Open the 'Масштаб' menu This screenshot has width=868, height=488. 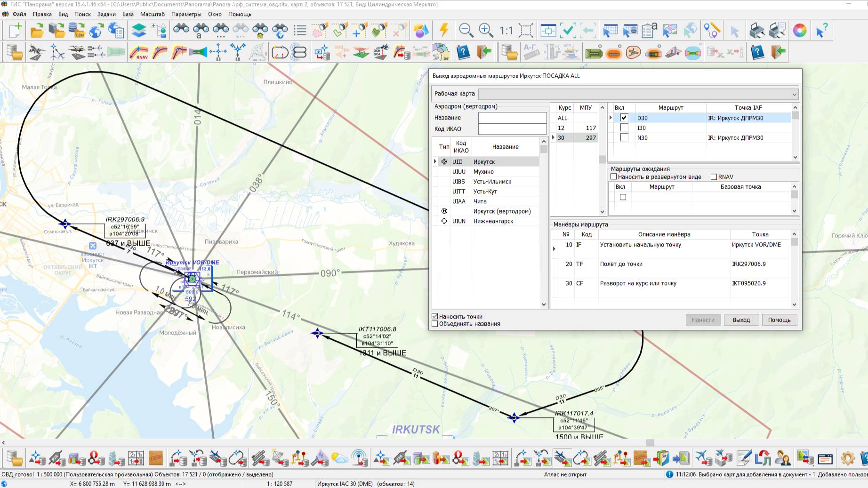153,14
